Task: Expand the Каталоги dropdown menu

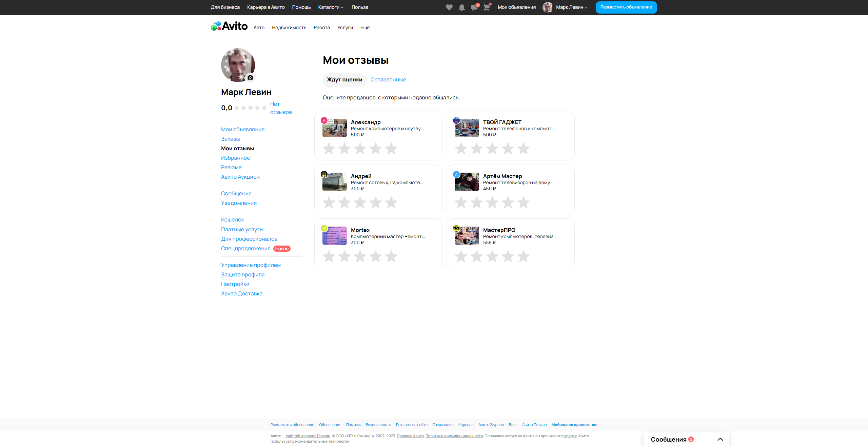Action: point(330,7)
